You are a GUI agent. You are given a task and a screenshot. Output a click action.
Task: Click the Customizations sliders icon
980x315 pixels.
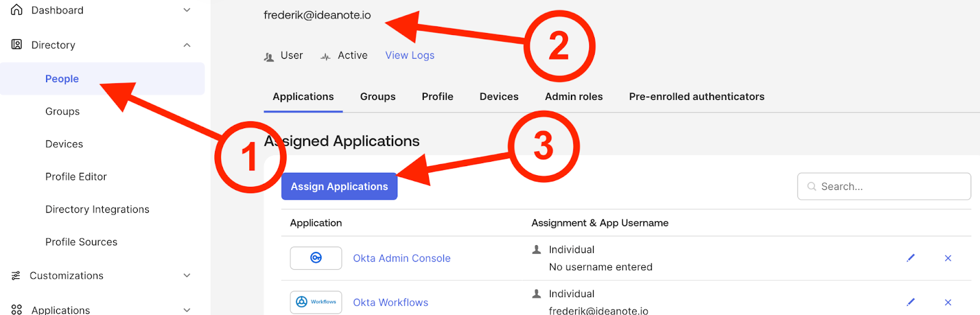(16, 276)
